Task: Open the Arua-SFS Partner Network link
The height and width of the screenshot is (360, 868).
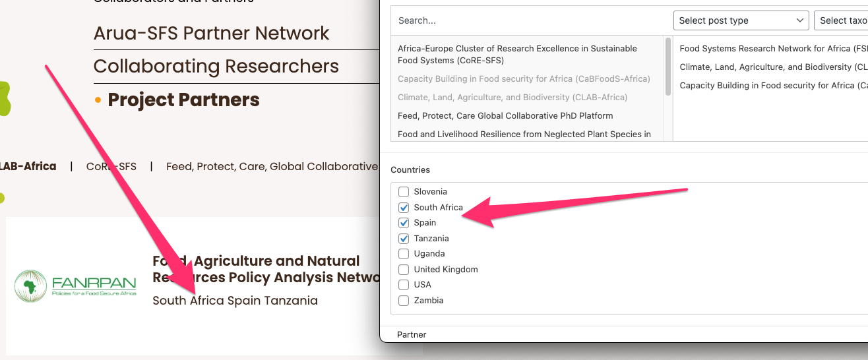Action: [x=211, y=33]
